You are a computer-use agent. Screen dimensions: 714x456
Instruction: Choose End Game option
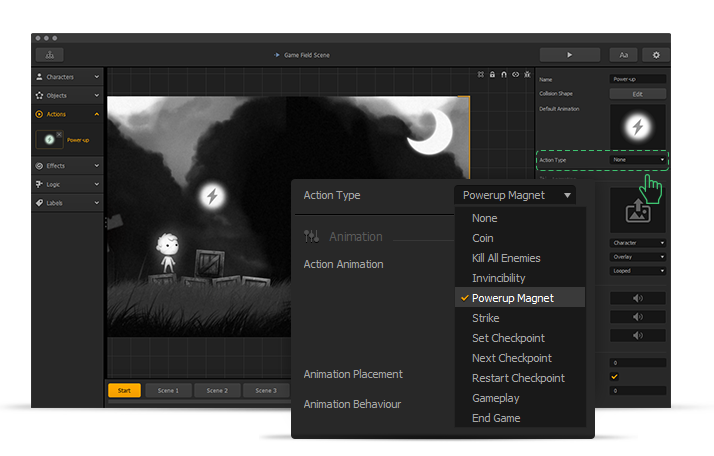coord(520,418)
